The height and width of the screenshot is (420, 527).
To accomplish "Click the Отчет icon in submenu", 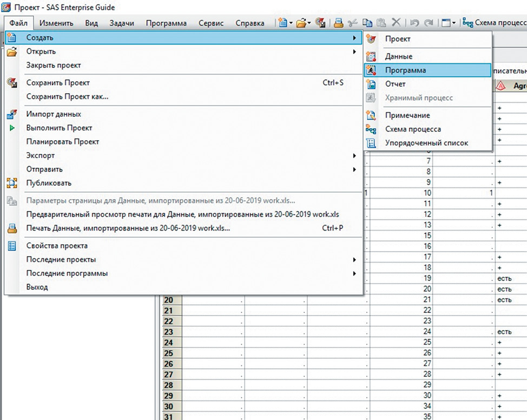I will [x=371, y=84].
